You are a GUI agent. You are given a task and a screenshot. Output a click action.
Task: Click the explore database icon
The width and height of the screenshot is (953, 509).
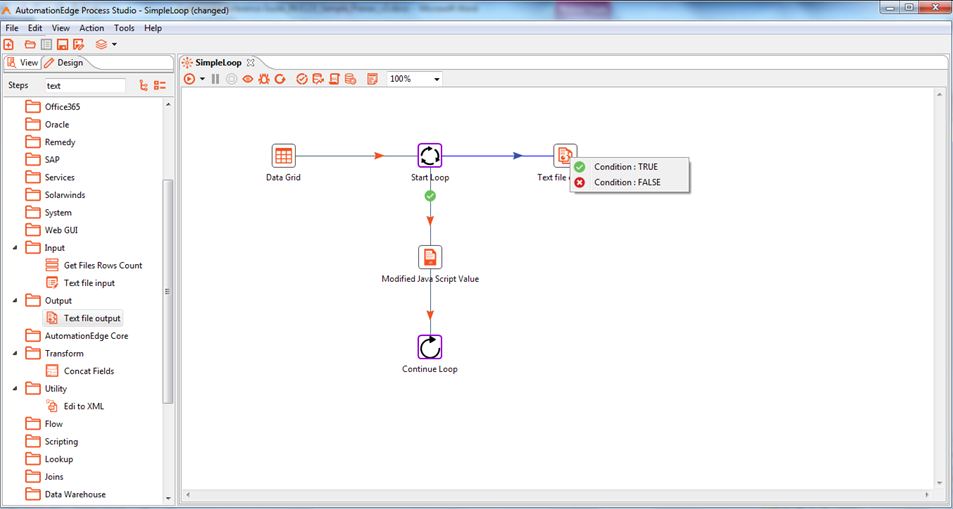coord(350,78)
